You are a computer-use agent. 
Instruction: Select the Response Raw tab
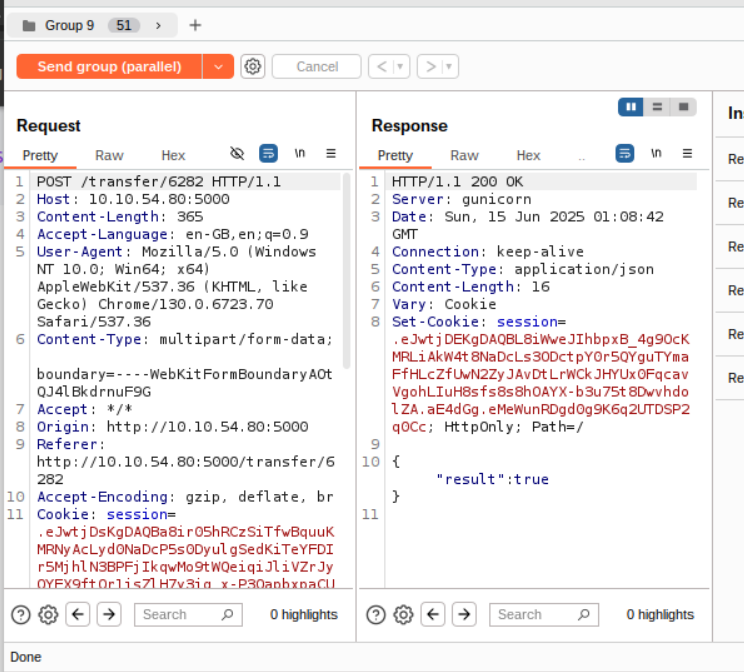pos(465,156)
